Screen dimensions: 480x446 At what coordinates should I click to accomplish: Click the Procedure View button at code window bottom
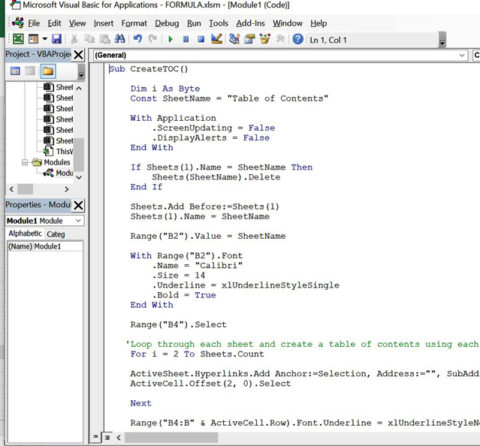96,436
